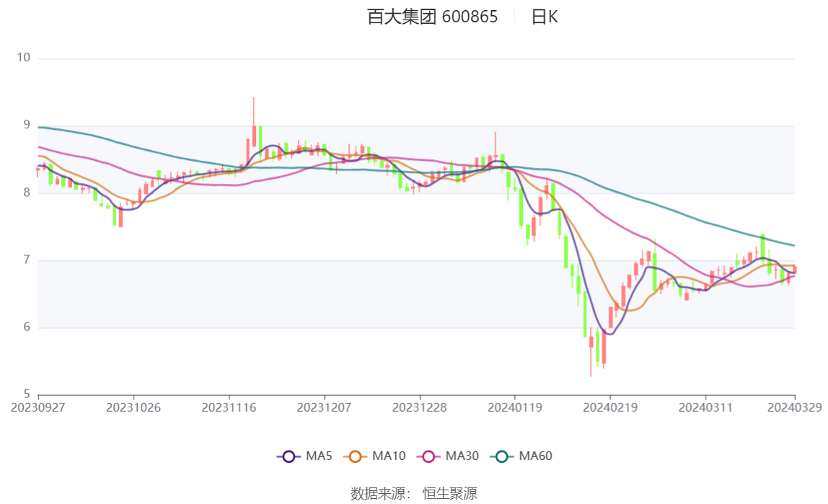Toggle the MA60 legend series

[521, 456]
